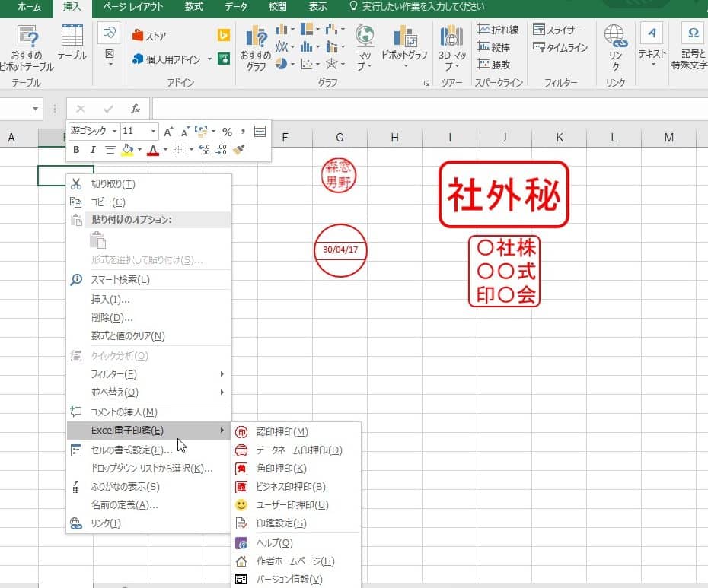Click the 社外秘 red stamp image
708x588 pixels.
503,195
